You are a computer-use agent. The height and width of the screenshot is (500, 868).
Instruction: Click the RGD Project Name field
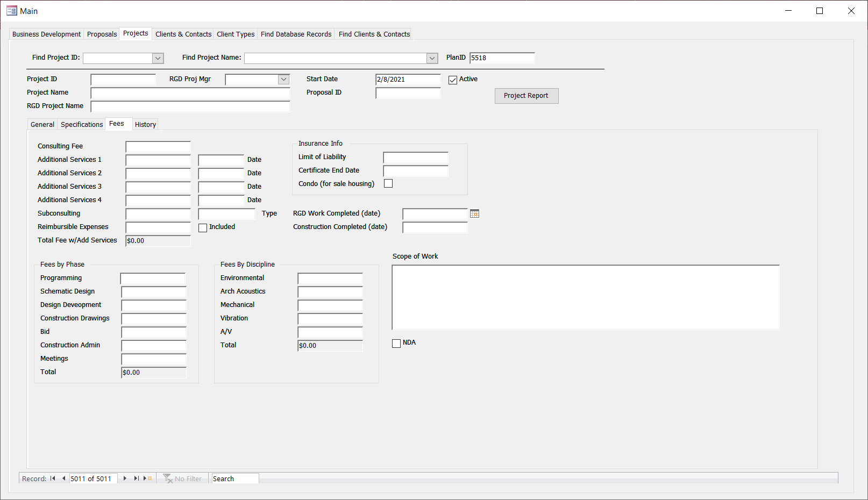coord(190,106)
